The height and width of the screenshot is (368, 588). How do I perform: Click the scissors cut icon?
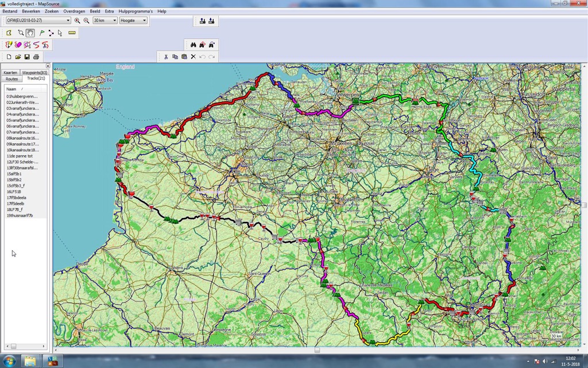[166, 57]
